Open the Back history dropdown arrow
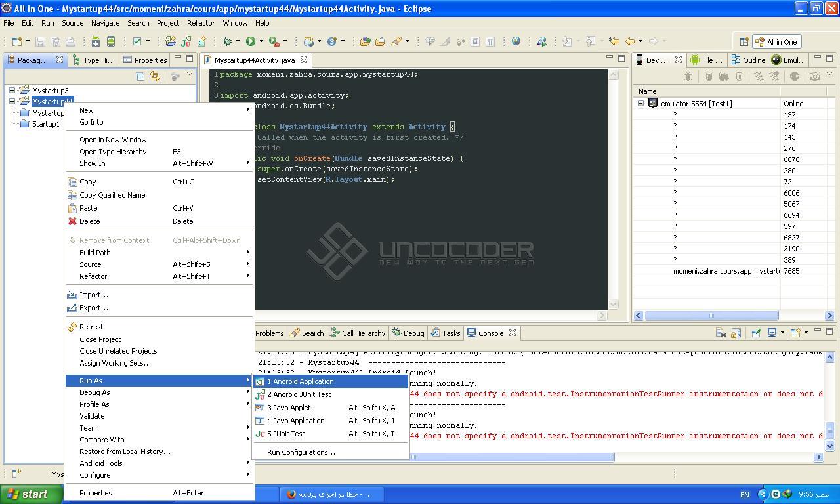Screen dimensions: 840x504 (x=640, y=41)
